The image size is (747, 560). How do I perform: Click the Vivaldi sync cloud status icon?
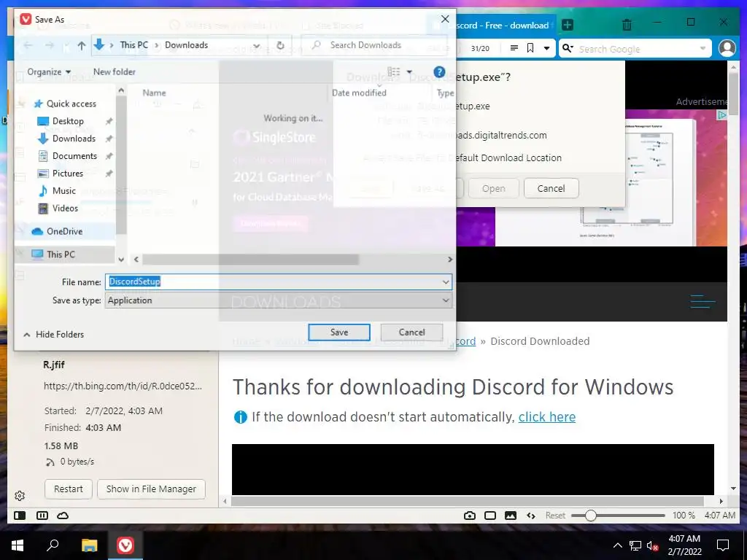click(63, 516)
